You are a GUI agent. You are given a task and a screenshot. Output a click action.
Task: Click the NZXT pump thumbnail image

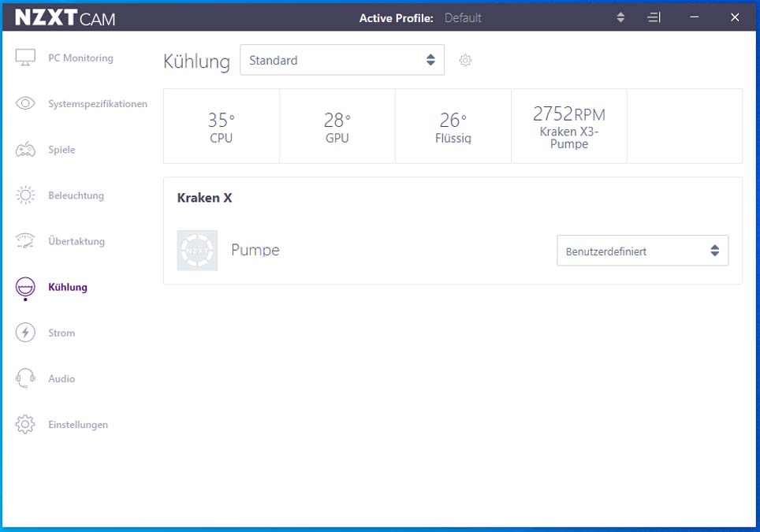197,251
